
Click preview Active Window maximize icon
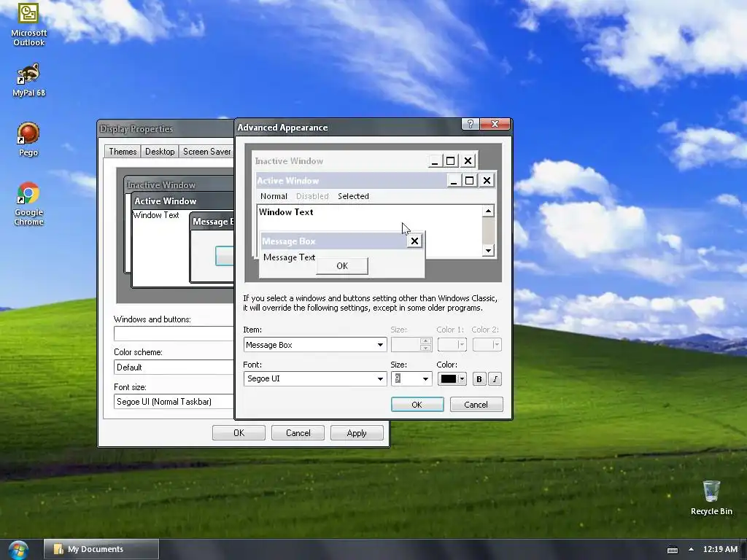click(x=469, y=181)
